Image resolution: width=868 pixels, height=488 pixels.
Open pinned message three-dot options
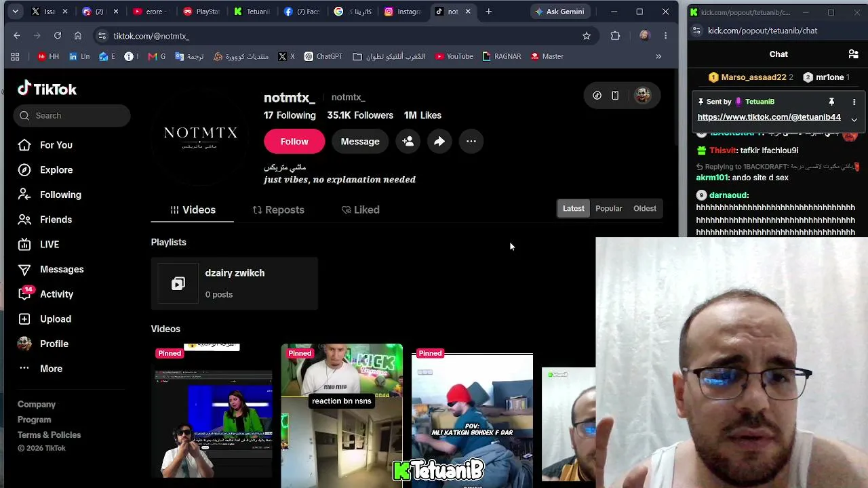854,102
